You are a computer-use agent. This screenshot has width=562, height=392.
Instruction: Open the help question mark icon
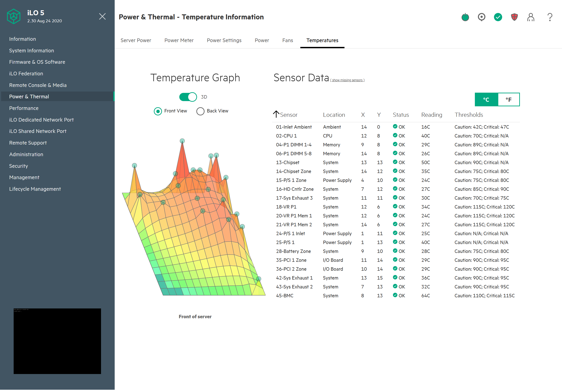[x=549, y=17]
